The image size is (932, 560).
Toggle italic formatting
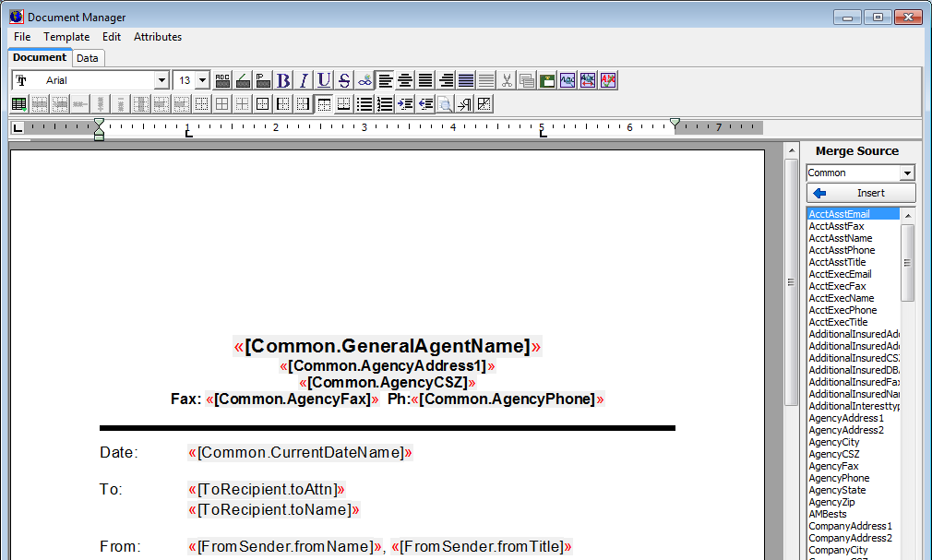[x=304, y=81]
